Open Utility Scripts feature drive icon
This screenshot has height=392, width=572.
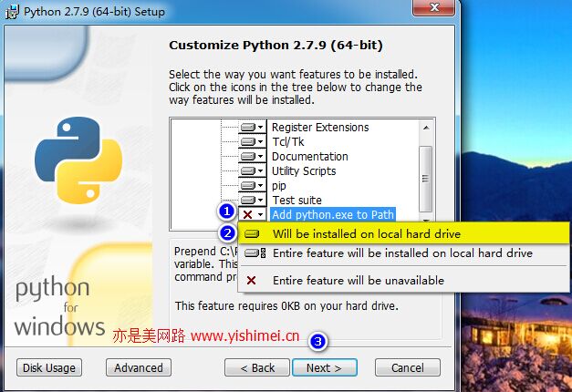coord(248,171)
